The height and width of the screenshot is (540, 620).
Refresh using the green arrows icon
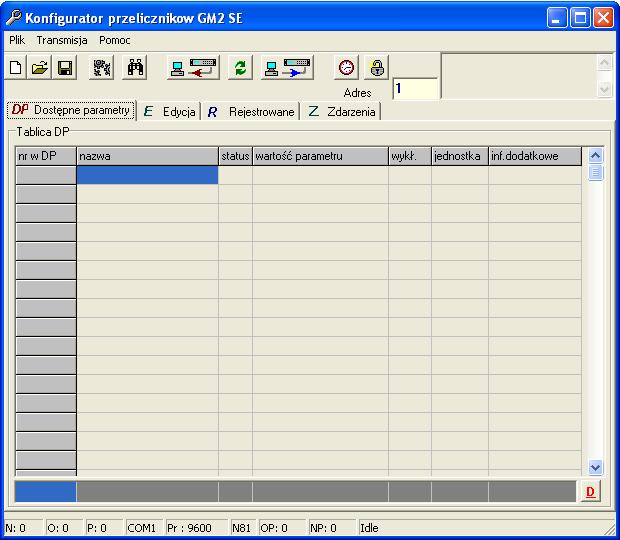(240, 68)
